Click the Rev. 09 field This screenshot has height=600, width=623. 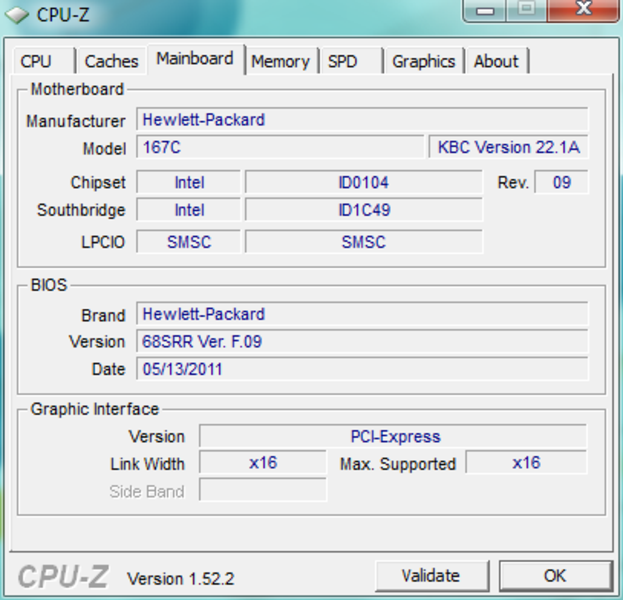click(x=561, y=182)
